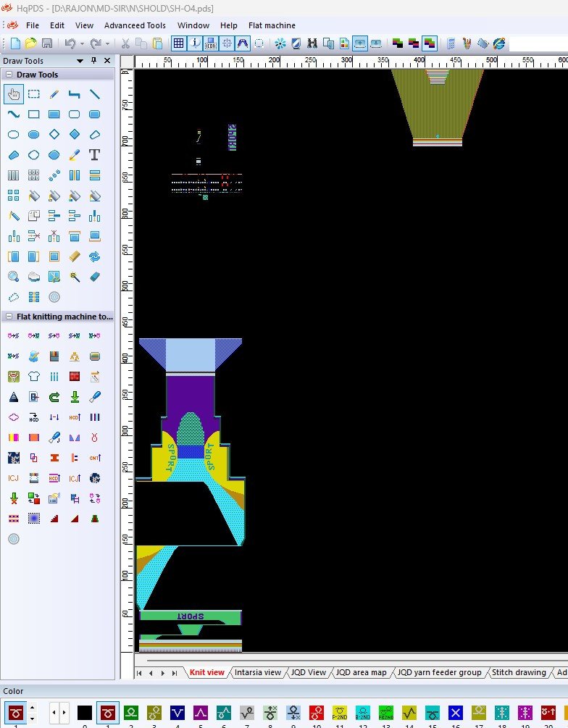568x728 pixels.
Task: Choose the magnifier zoom tool
Action: point(13,277)
